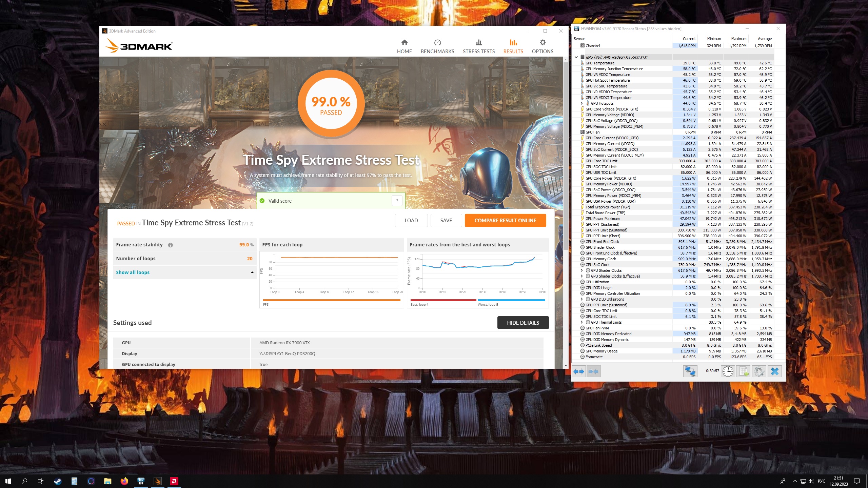The image size is (868, 488).
Task: Expand GPU Shader Clocks row
Action: click(x=582, y=270)
